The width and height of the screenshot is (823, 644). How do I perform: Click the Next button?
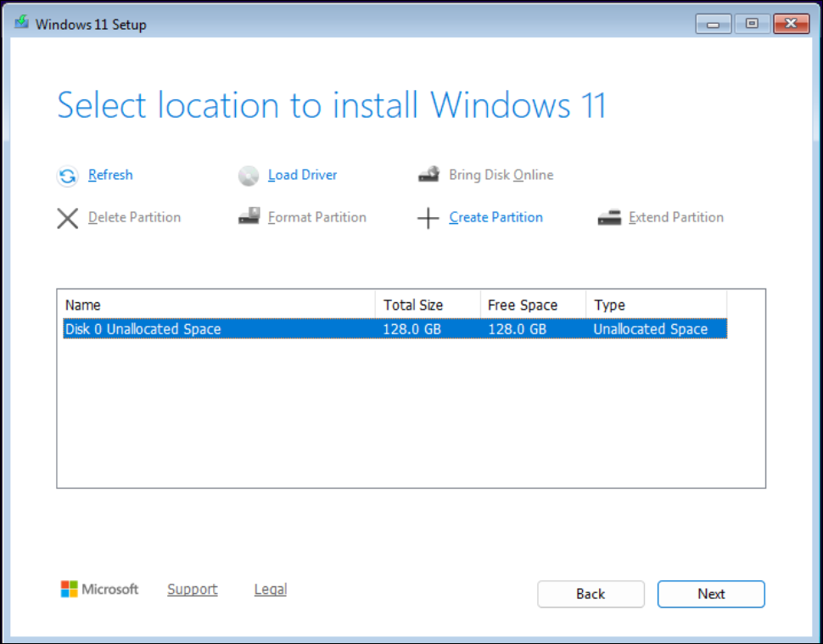click(x=711, y=594)
